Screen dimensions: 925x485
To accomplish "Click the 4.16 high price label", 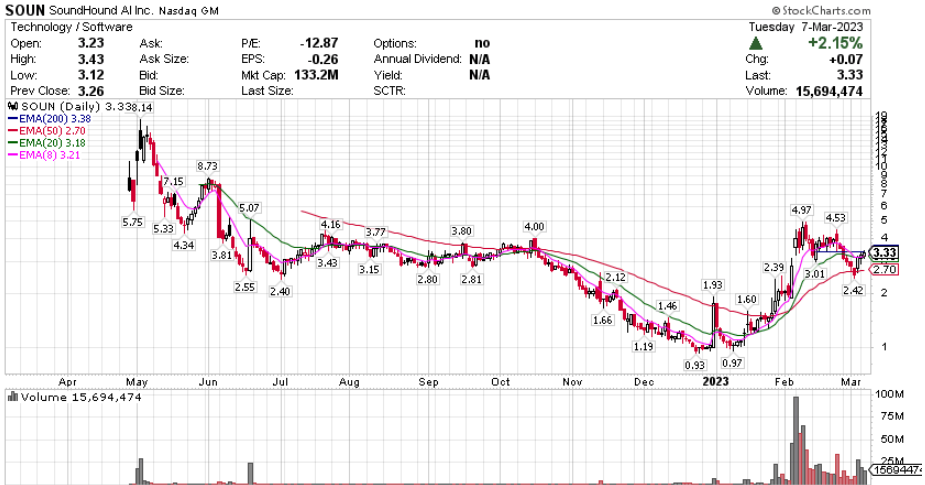I will tap(331, 224).
